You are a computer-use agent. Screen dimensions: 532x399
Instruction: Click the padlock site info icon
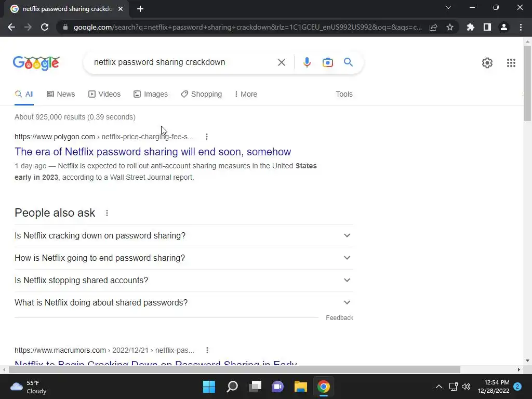(65, 27)
